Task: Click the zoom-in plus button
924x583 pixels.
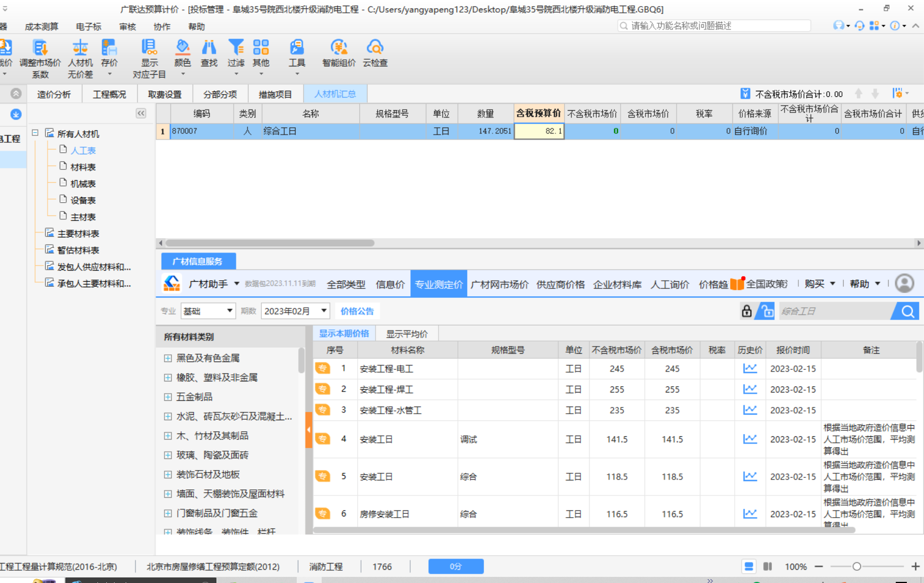Action: tap(916, 566)
